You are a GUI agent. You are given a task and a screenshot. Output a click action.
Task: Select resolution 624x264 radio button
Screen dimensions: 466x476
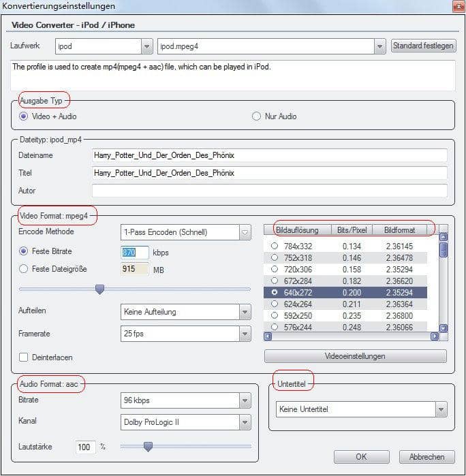[x=275, y=304]
